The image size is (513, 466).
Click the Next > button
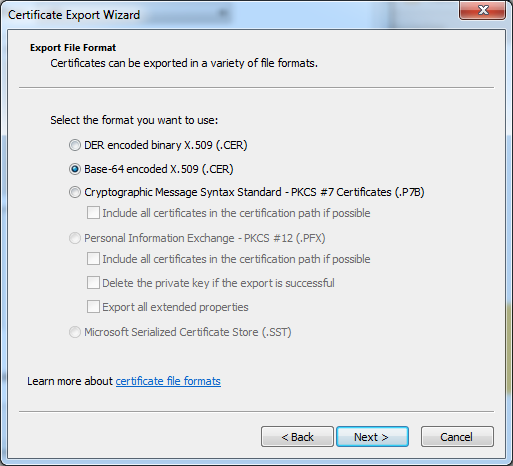click(x=372, y=437)
